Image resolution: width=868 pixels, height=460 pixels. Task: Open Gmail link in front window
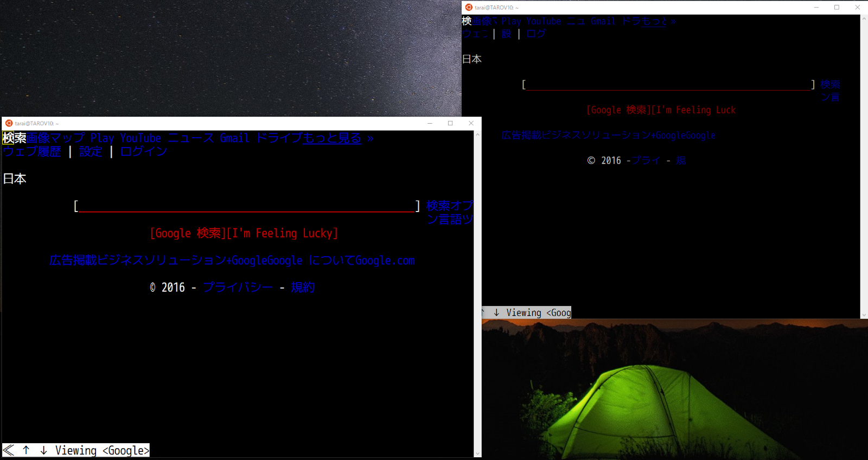234,138
